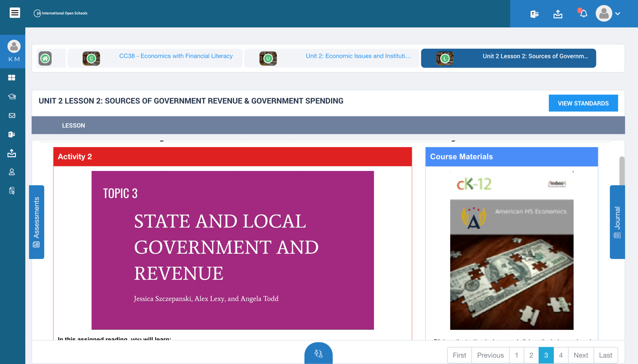Viewport: 638px width, 364px height.
Task: Go to the Last page
Action: coord(606,355)
